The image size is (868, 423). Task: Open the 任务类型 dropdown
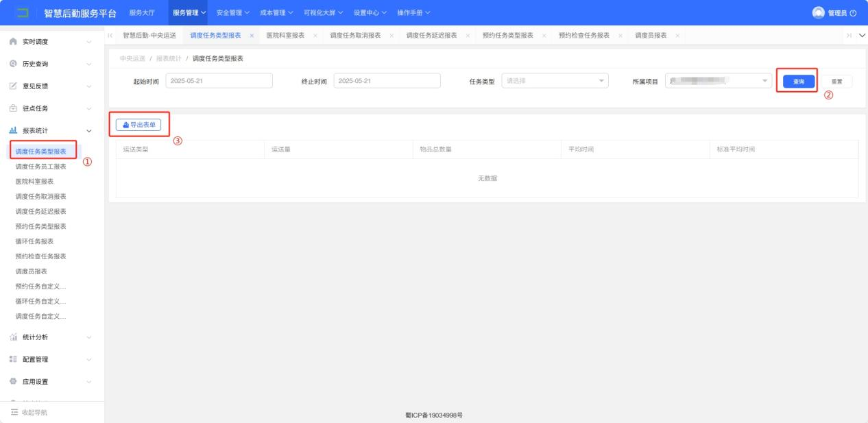coord(555,81)
